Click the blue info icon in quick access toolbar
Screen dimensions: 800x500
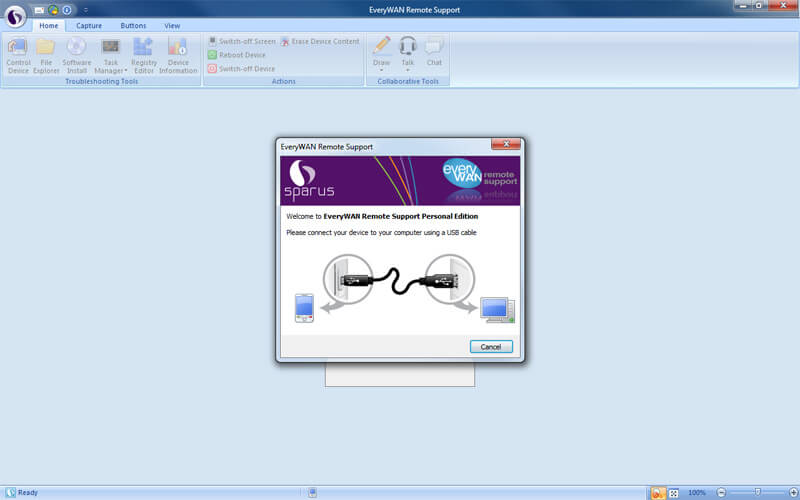(x=67, y=10)
